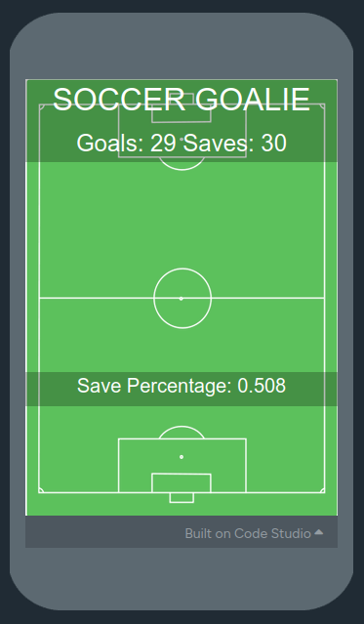The image size is (364, 624).
Task: Click the center circle of the field
Action: click(182, 298)
